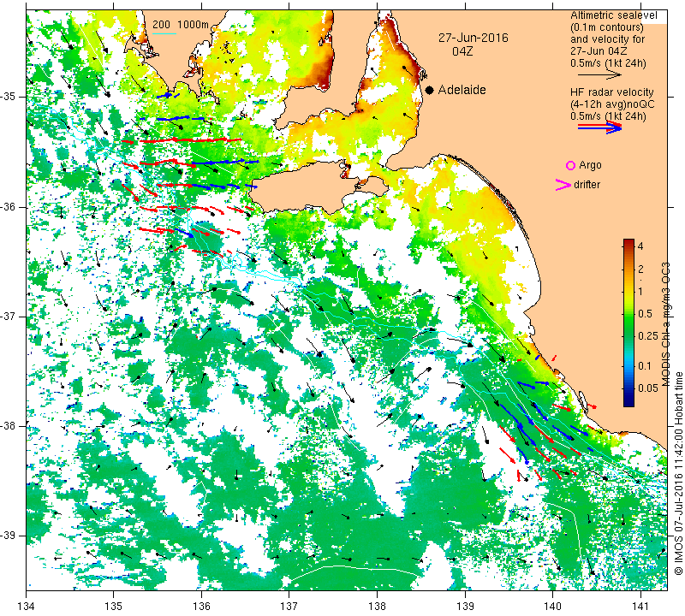Screen dimensions: 685x616
Task: Click the '27-Jun-2016' date label
Action: coord(474,38)
